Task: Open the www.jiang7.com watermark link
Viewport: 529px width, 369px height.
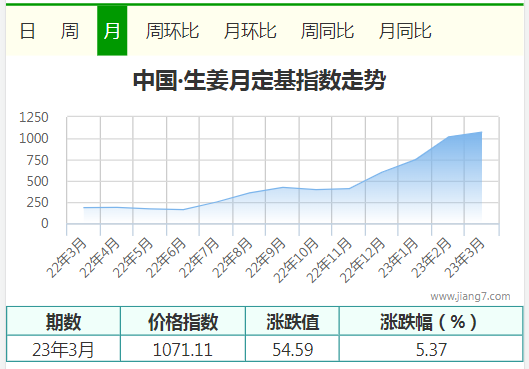Action: point(470,296)
